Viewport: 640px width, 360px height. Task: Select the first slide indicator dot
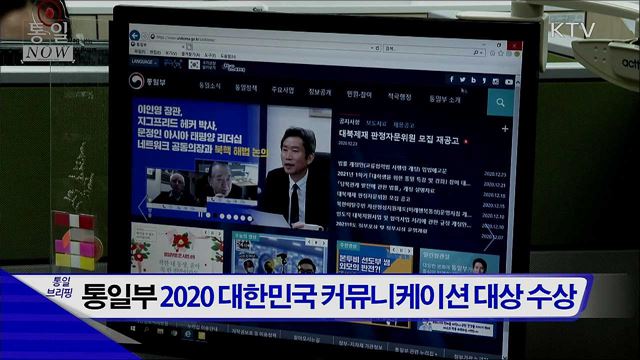click(209, 215)
